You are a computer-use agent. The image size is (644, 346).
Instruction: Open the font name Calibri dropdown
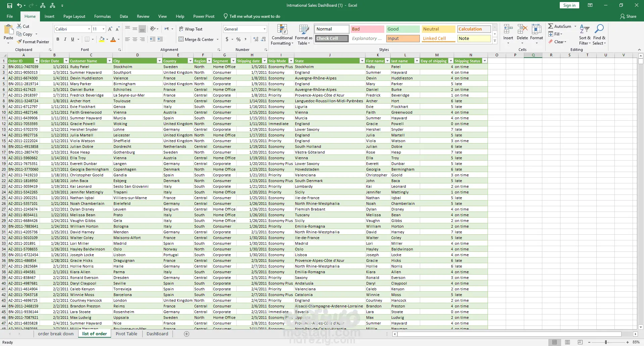(89, 29)
